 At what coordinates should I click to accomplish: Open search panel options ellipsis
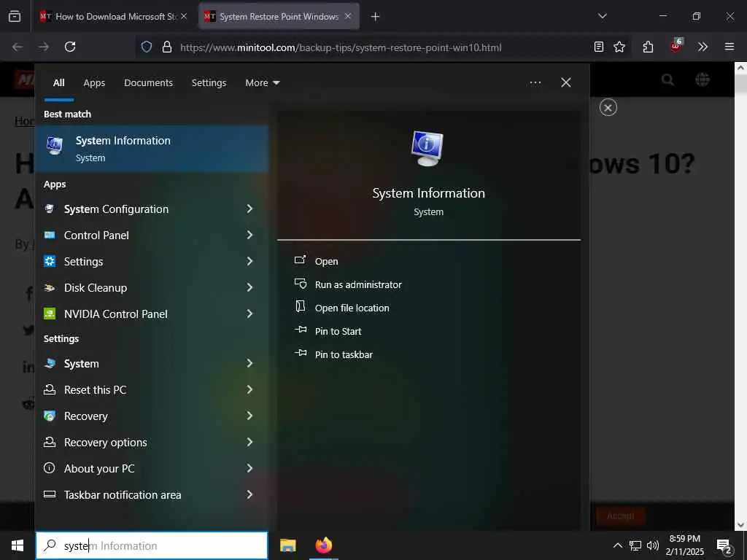pyautogui.click(x=535, y=83)
